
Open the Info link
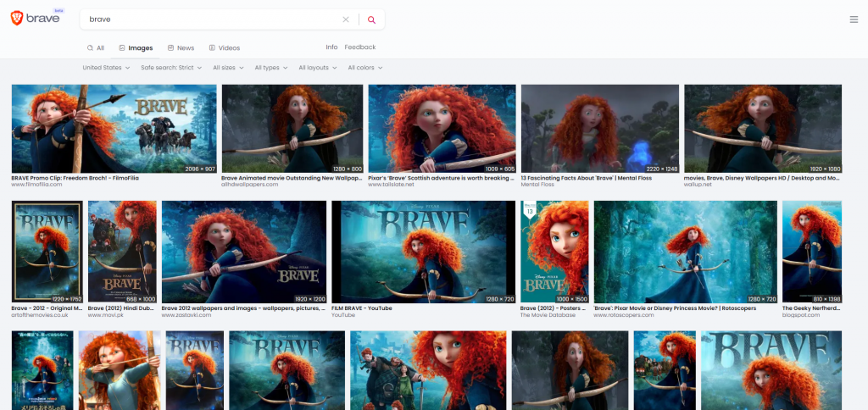(331, 47)
